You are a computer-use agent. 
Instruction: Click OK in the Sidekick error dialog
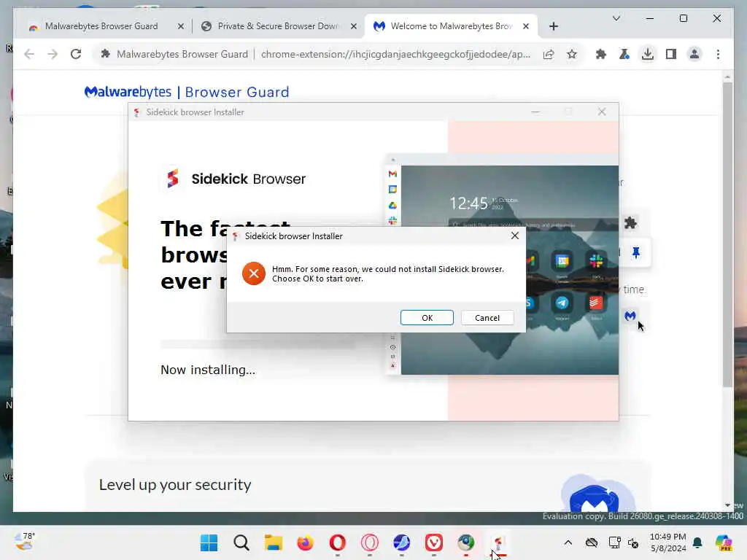pyautogui.click(x=427, y=318)
